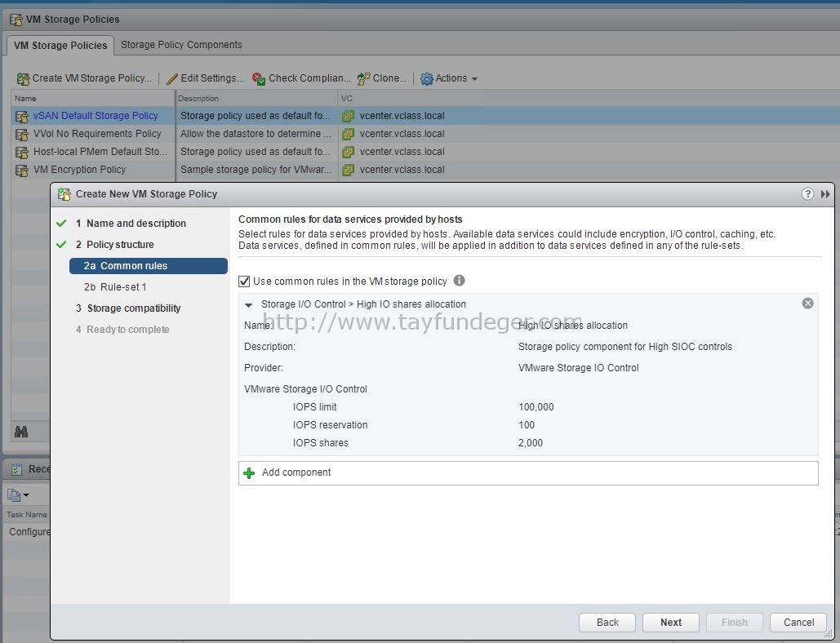
Task: Click the Add component text field
Action: point(528,473)
